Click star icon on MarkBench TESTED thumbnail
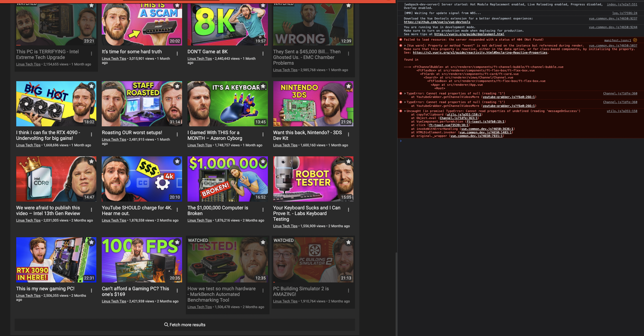 click(263, 242)
